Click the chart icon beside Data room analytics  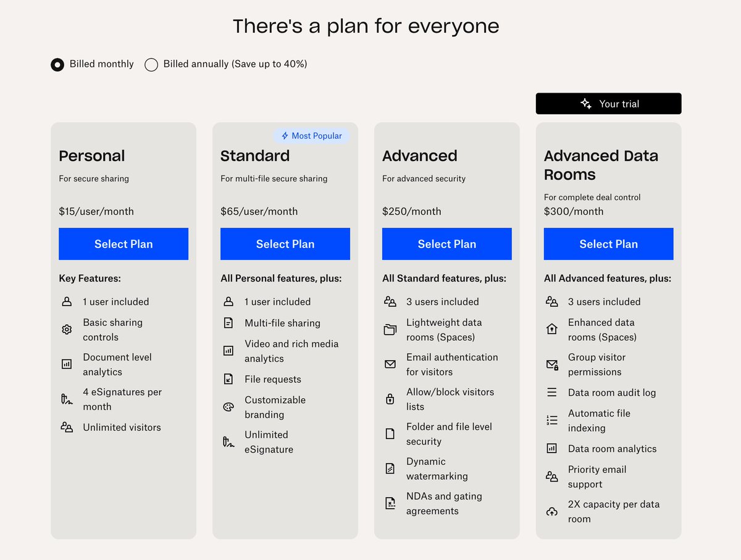click(552, 449)
